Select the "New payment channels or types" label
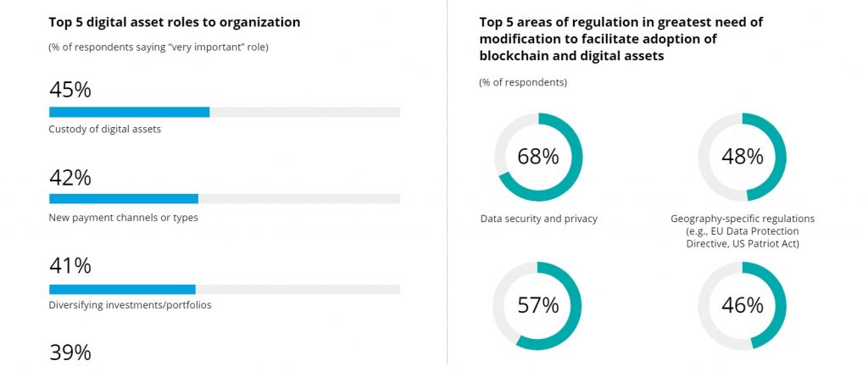The width and height of the screenshot is (868, 372). pos(123,218)
